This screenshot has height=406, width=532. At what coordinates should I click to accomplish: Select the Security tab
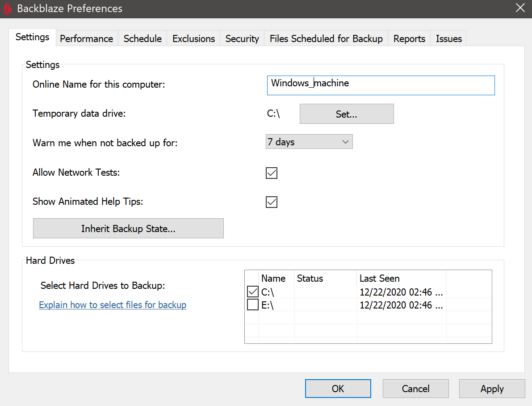click(242, 38)
